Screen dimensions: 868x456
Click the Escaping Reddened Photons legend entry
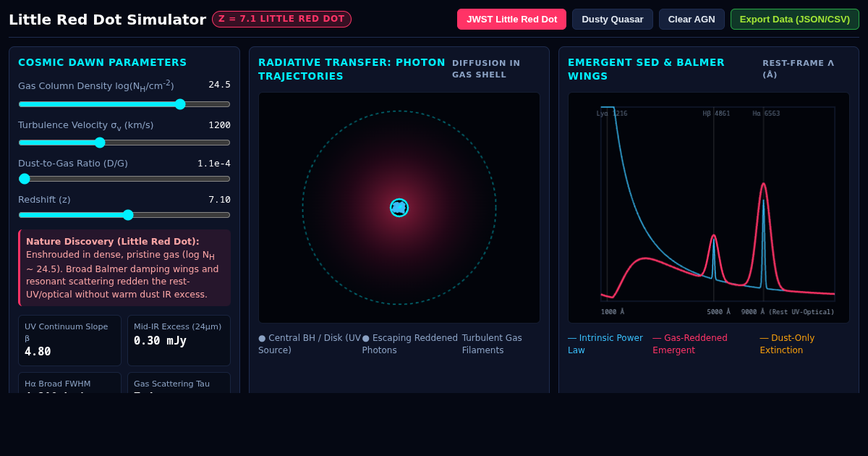410,344
